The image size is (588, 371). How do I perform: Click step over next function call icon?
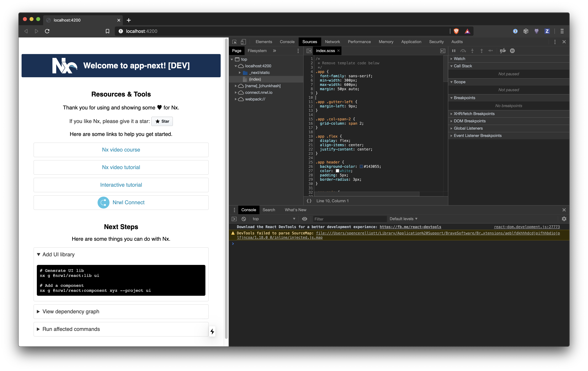pyautogui.click(x=463, y=51)
